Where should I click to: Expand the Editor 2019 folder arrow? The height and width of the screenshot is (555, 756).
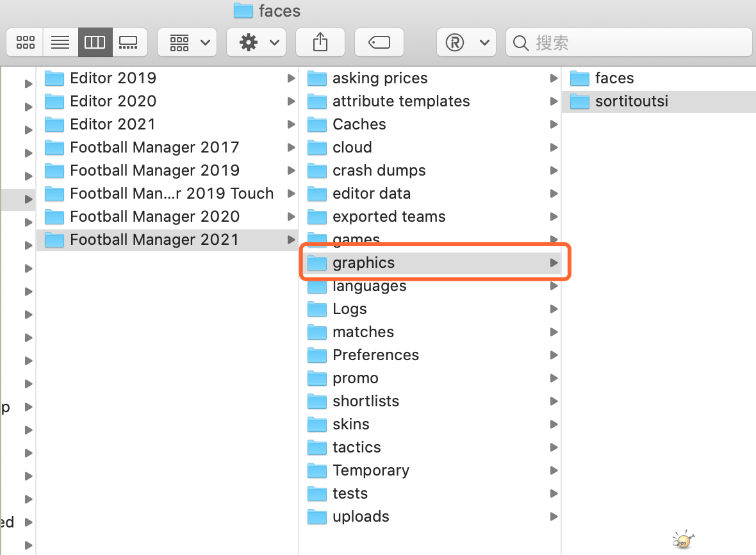coord(291,78)
